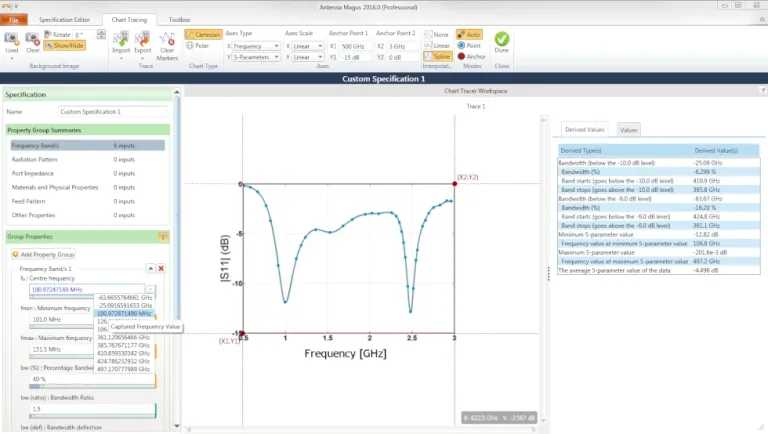The image size is (768, 434).
Task: Click the Export trace icon
Action: [142, 40]
